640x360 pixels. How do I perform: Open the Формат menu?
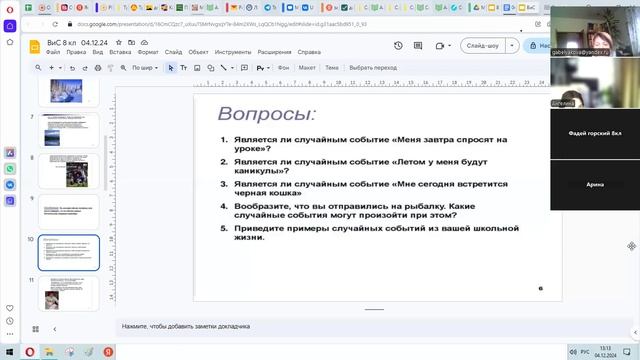pos(148,52)
